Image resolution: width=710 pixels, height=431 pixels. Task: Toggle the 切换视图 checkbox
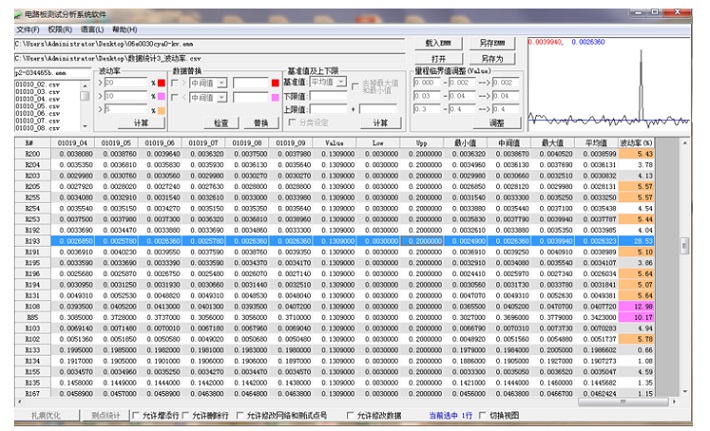click(483, 415)
